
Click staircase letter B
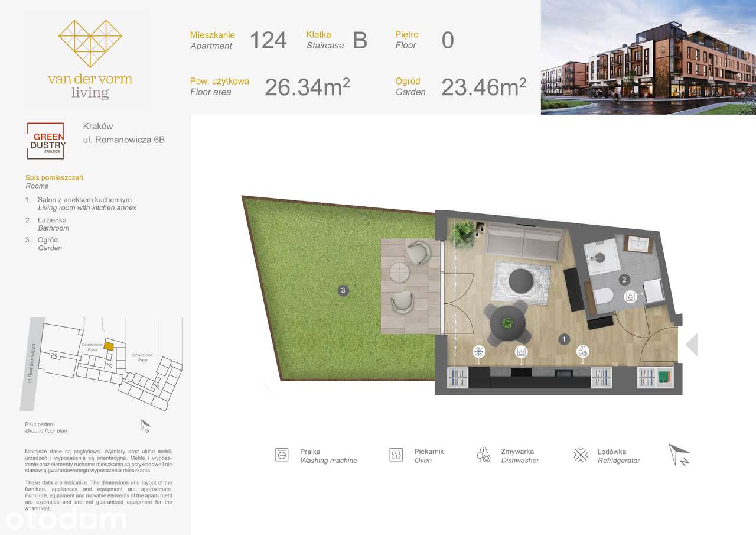coord(360,40)
